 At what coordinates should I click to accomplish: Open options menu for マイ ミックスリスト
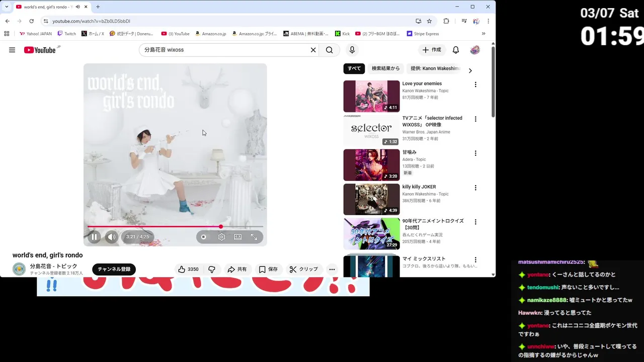pyautogui.click(x=475, y=260)
